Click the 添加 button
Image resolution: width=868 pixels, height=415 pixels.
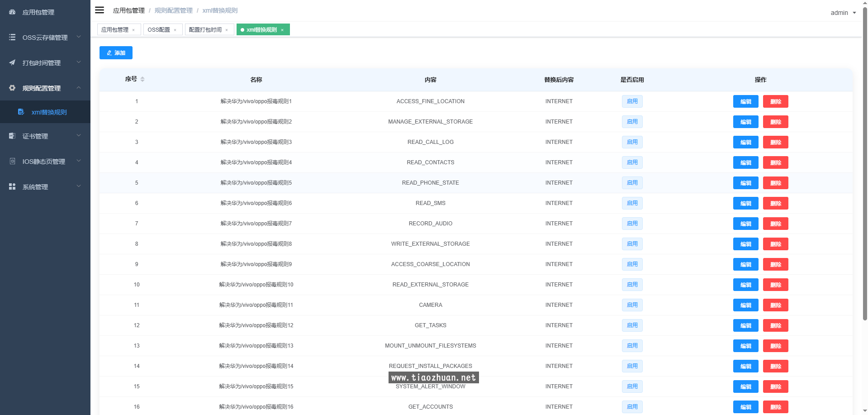[116, 53]
